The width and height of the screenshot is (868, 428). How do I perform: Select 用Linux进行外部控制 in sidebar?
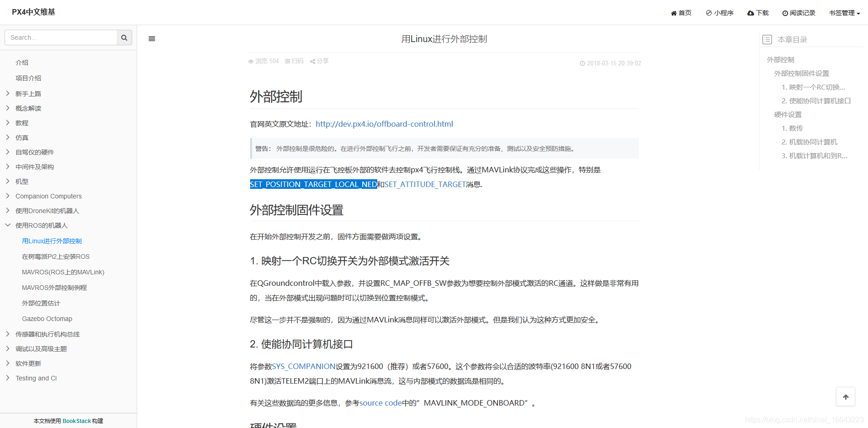52,241
